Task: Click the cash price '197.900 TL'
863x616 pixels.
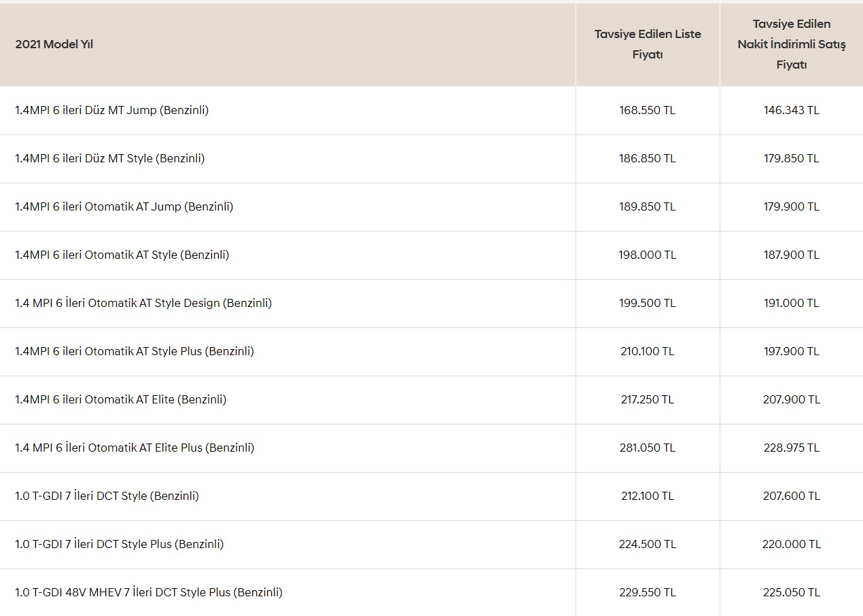Action: [x=792, y=351]
